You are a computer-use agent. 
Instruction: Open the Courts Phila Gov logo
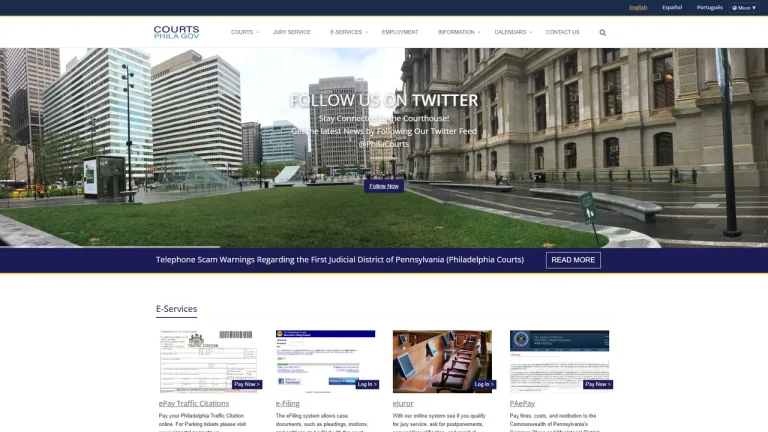pyautogui.click(x=176, y=32)
